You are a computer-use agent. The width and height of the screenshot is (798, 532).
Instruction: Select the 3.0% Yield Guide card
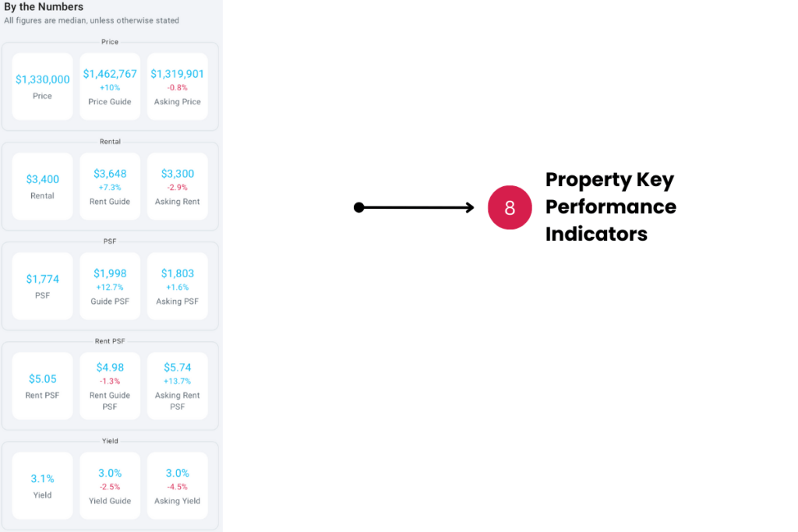pos(110,485)
